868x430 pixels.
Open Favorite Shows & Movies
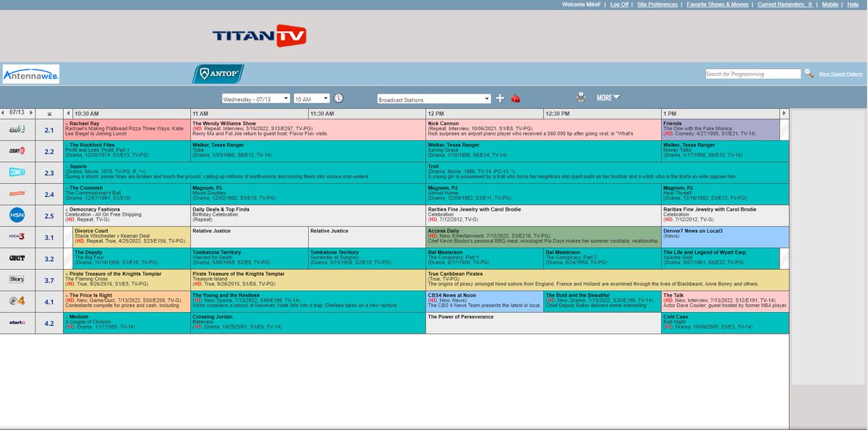718,4
